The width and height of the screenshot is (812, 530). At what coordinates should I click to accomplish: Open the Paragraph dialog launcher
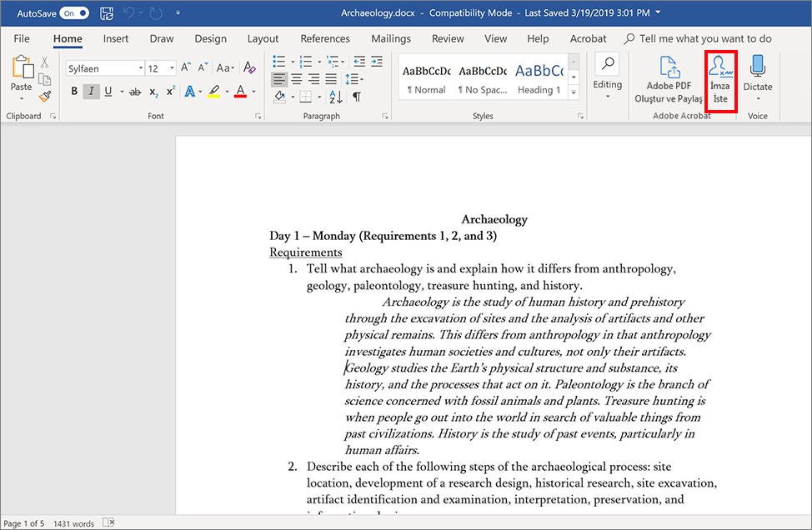click(x=385, y=117)
